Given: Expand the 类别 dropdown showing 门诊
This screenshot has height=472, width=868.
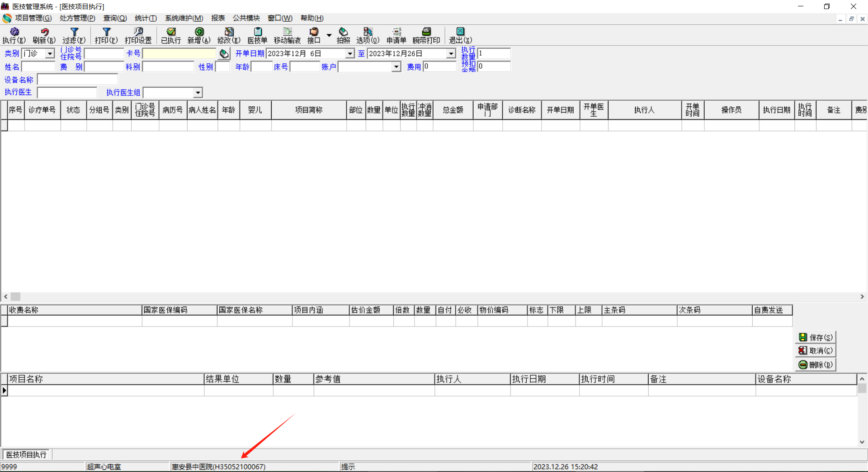Looking at the screenshot, I should [x=50, y=54].
